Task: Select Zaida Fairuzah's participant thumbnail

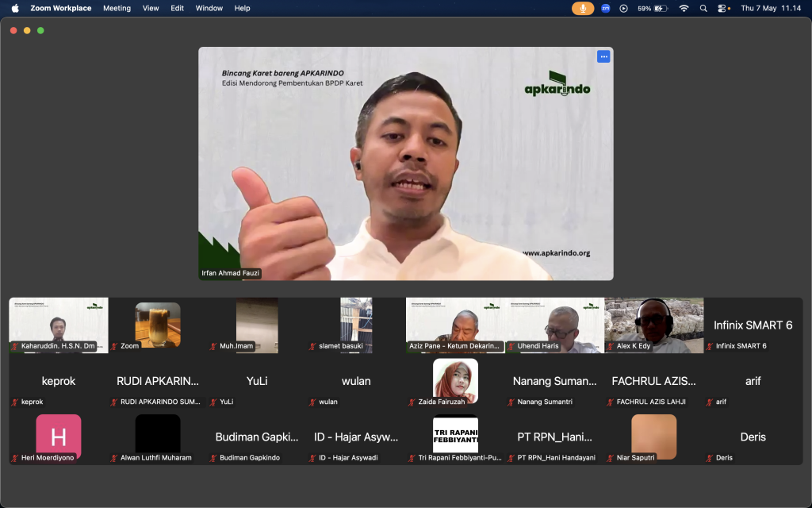Action: (x=455, y=382)
